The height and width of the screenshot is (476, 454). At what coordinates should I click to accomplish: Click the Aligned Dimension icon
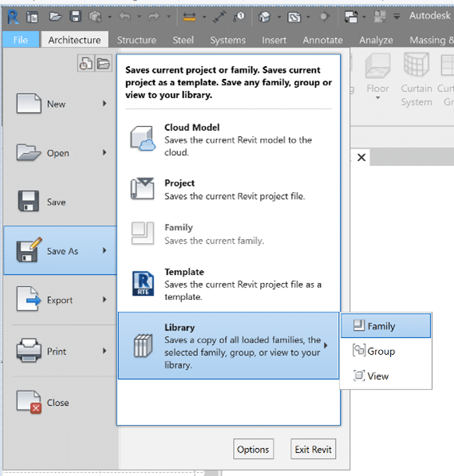click(x=219, y=17)
